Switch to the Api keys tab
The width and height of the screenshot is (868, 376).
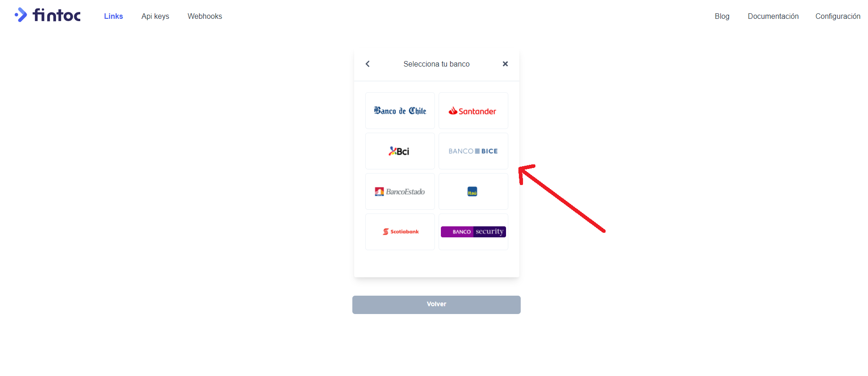pyautogui.click(x=155, y=16)
